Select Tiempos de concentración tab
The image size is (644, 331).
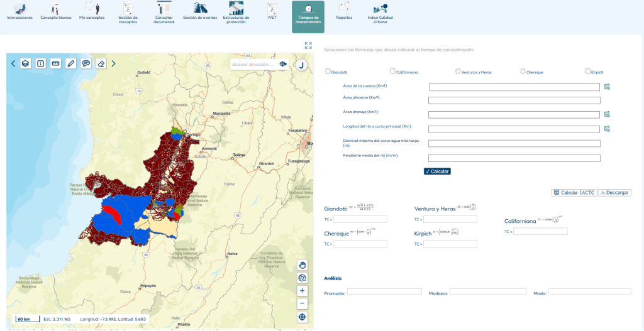308,17
